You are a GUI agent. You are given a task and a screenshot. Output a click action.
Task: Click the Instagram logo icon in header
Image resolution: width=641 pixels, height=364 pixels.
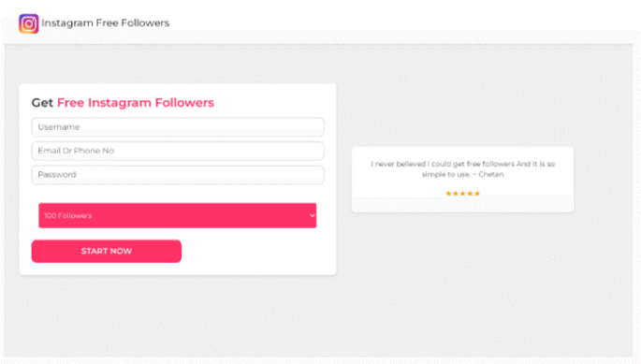click(29, 23)
